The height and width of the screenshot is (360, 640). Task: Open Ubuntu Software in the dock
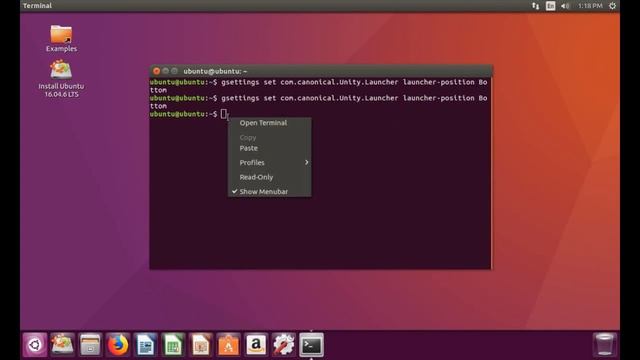click(x=229, y=345)
